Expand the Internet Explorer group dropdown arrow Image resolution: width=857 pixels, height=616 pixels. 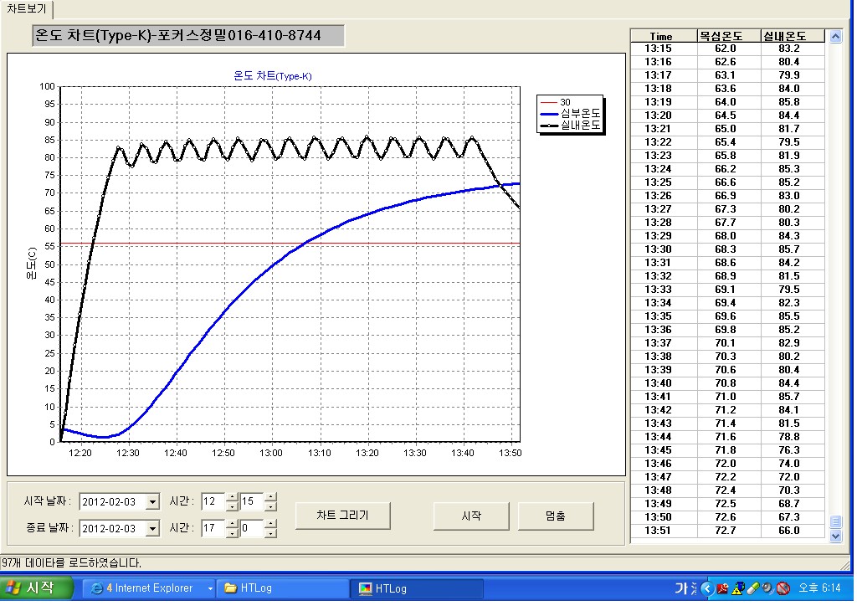tap(210, 588)
